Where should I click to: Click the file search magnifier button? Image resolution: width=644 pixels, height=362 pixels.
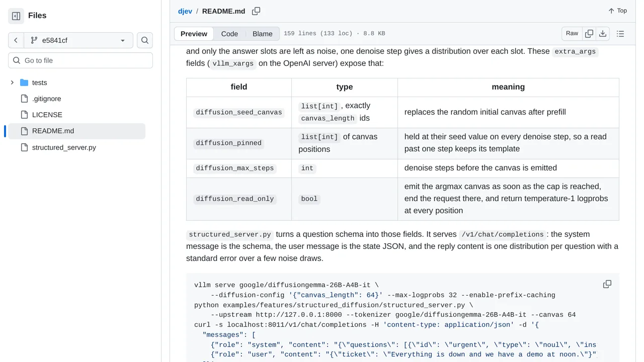(145, 40)
